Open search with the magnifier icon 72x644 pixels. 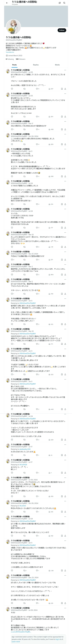click(64, 3)
